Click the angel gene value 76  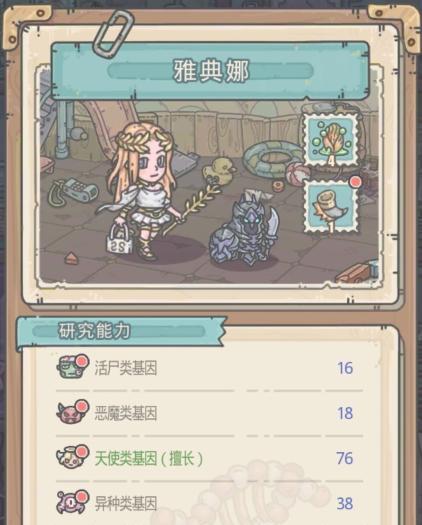345,458
